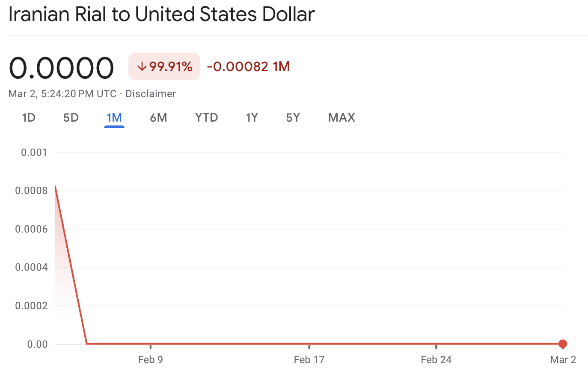Switch to the 5D chart view

[71, 117]
